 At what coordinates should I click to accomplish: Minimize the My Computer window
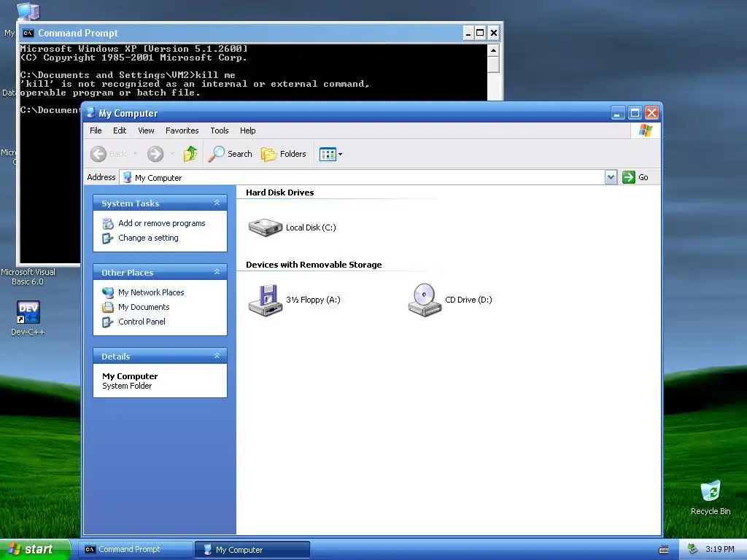pyautogui.click(x=617, y=113)
